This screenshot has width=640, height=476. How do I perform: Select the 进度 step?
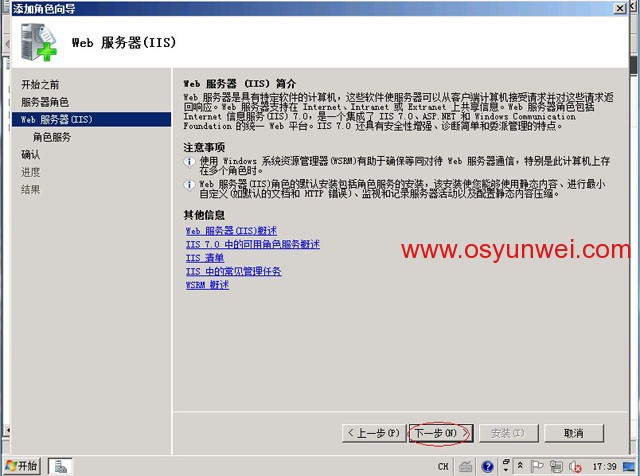point(31,172)
